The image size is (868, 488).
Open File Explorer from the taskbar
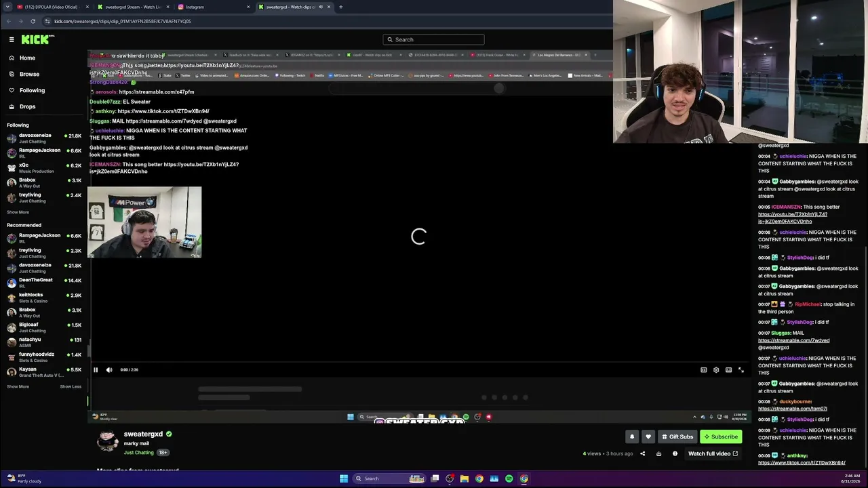point(465,479)
